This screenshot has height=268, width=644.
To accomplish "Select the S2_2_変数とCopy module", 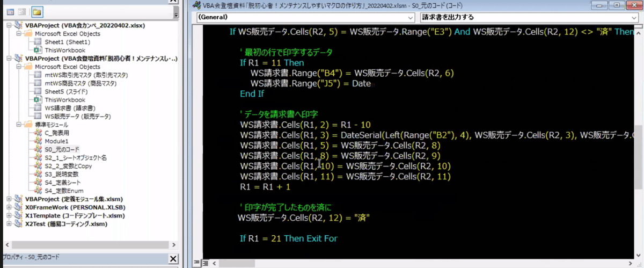I will coord(69,166).
